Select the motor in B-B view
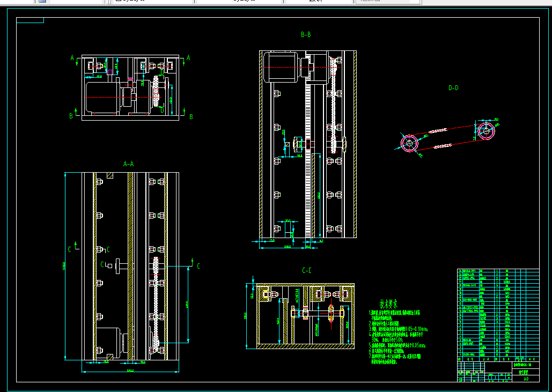This screenshot has width=552, height=392. (x=285, y=67)
